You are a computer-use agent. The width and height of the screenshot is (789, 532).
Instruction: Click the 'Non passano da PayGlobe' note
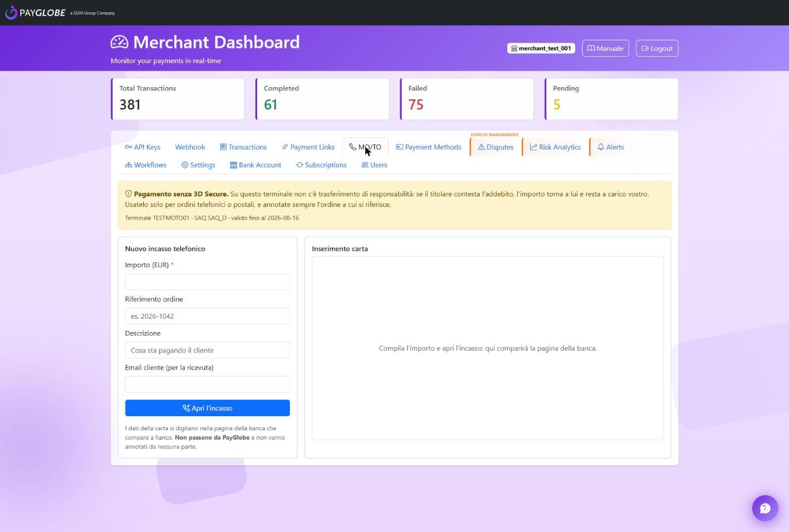pyautogui.click(x=212, y=437)
